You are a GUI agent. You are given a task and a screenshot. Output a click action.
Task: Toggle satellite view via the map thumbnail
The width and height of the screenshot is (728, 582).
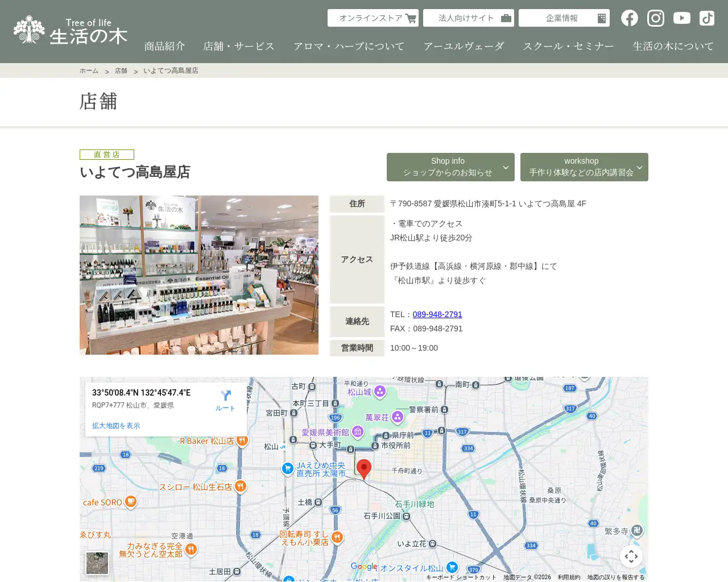coord(97,563)
